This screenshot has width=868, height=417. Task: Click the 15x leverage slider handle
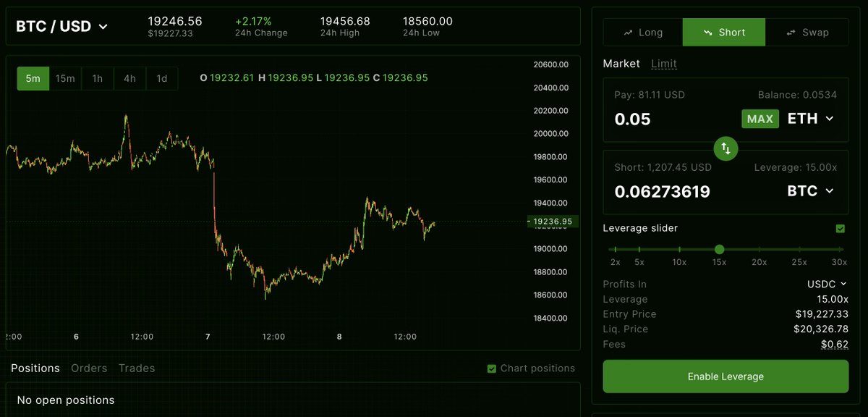click(x=719, y=249)
